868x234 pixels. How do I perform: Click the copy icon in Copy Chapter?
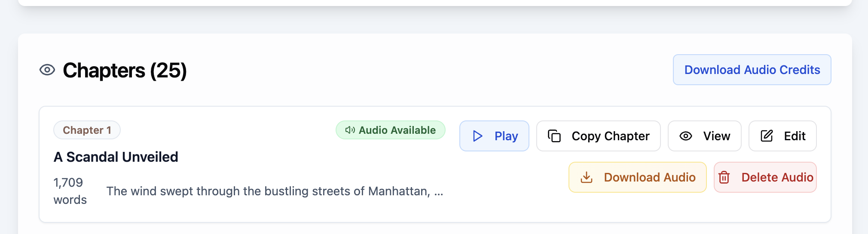pos(554,136)
